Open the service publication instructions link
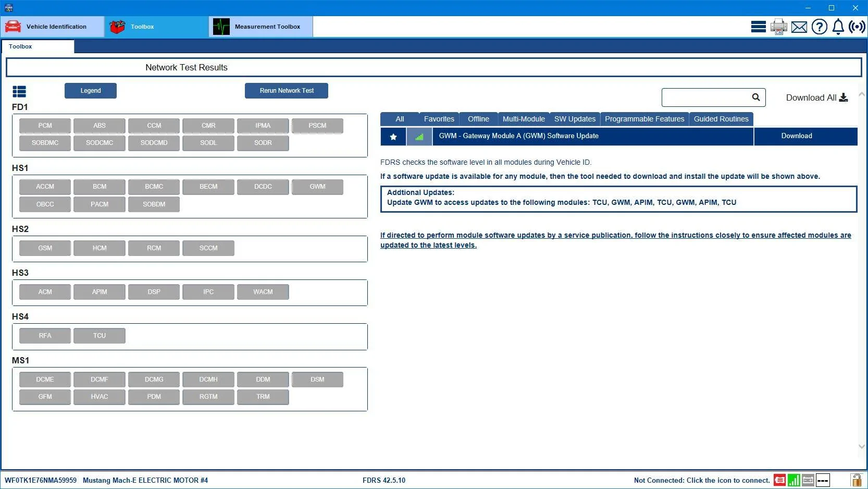 [x=616, y=240]
